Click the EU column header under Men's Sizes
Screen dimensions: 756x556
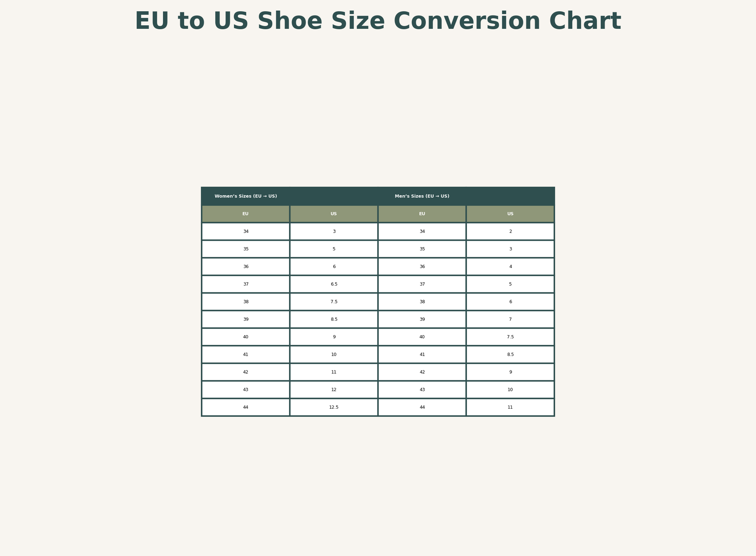422,214
